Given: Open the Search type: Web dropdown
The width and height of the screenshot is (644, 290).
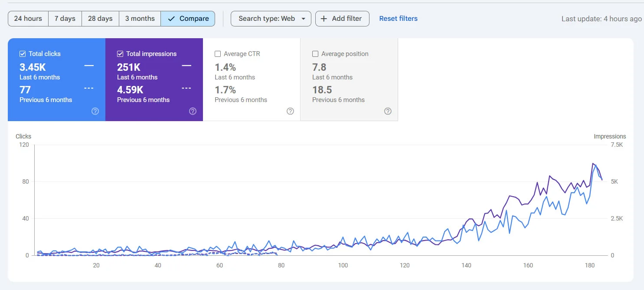Looking at the screenshot, I should pyautogui.click(x=271, y=19).
